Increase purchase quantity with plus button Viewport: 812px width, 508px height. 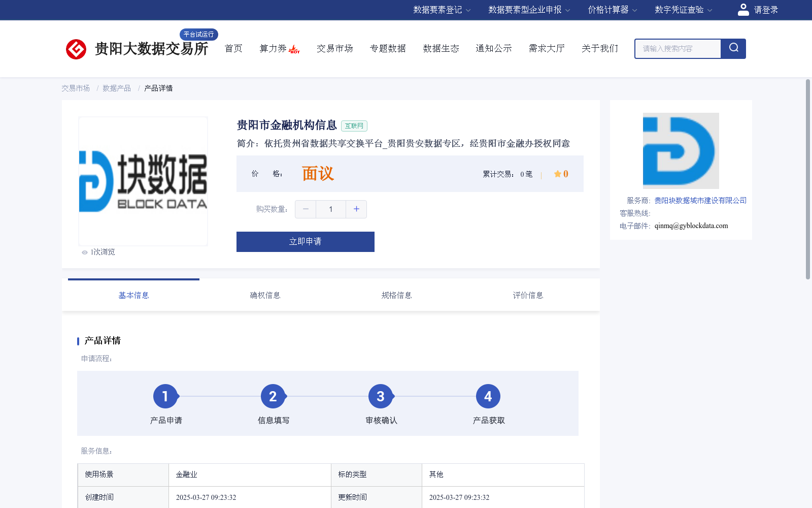pos(356,209)
